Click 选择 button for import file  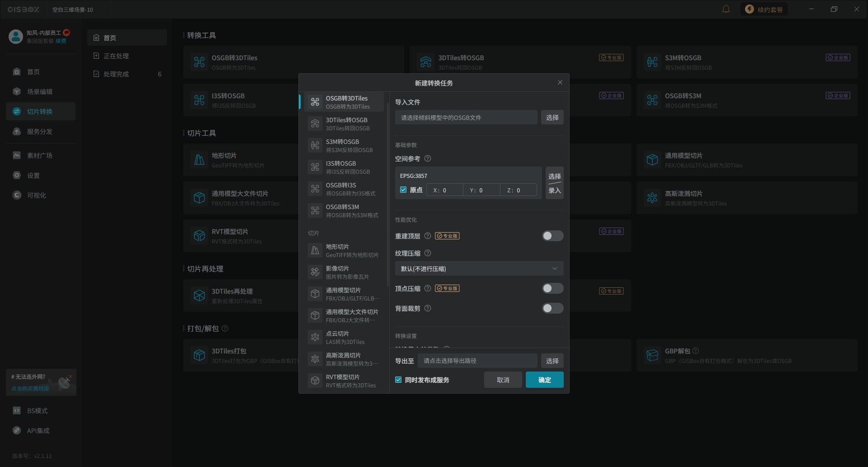coord(552,118)
